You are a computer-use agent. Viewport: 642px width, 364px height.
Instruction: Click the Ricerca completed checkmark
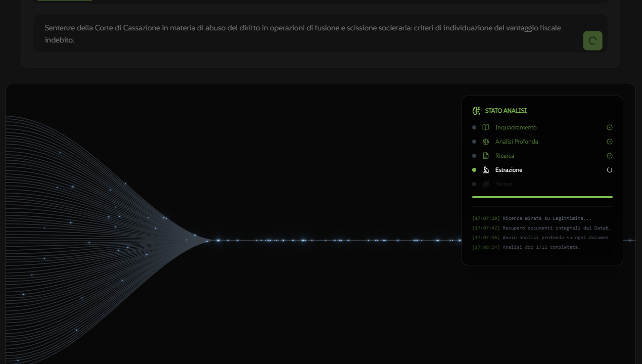[610, 156]
